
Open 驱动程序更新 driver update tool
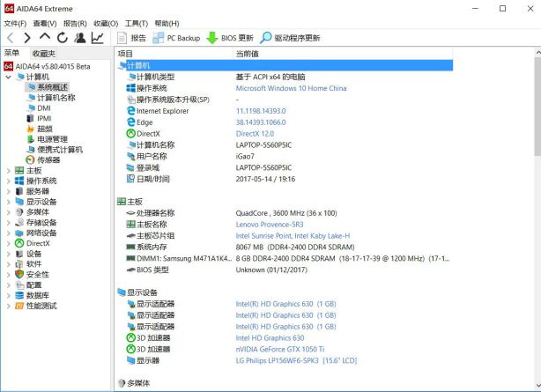(x=290, y=38)
